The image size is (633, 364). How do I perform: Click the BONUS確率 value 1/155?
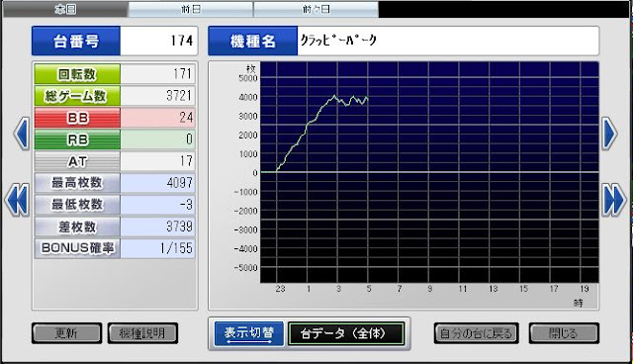(158, 248)
